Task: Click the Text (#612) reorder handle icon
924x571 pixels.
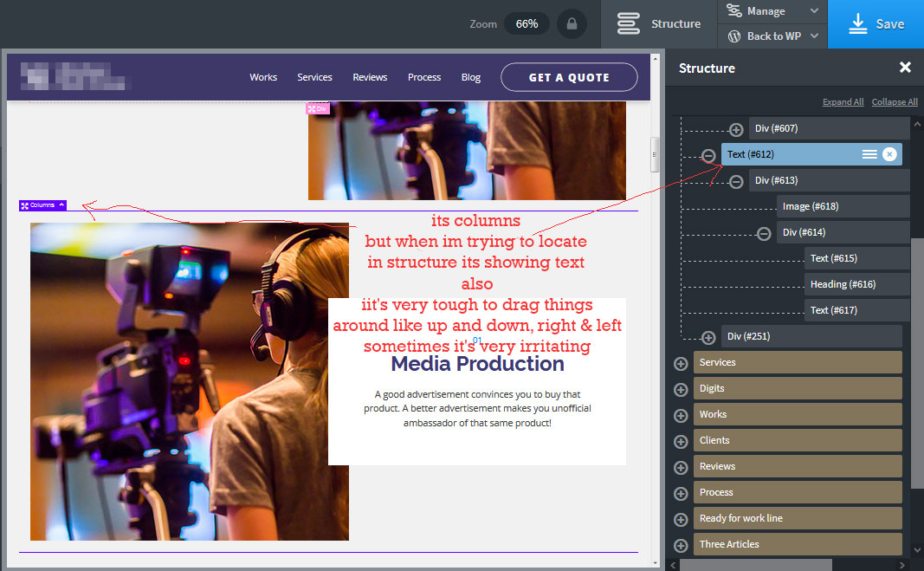Action: coord(869,154)
